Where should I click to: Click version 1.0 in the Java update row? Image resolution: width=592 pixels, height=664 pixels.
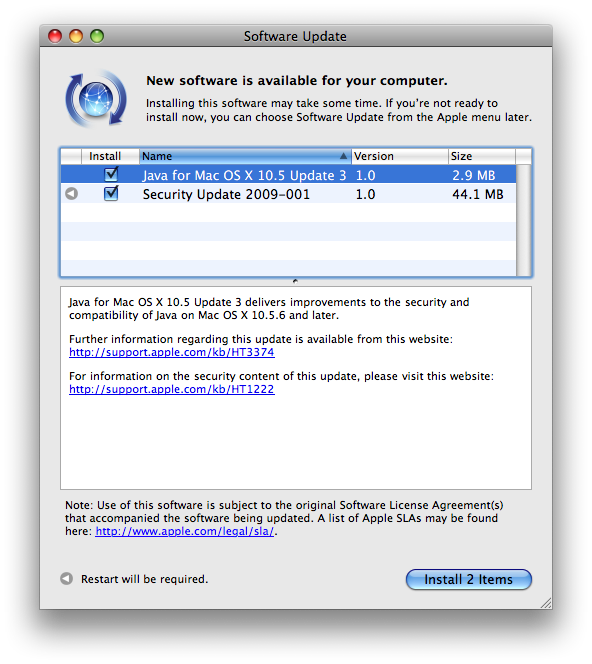(365, 175)
